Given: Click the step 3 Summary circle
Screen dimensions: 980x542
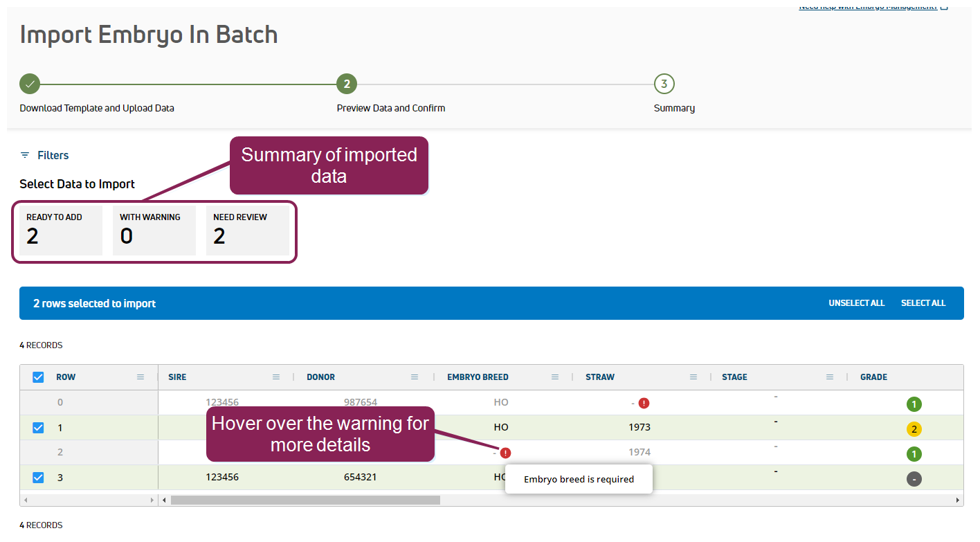Looking at the screenshot, I should [x=664, y=84].
